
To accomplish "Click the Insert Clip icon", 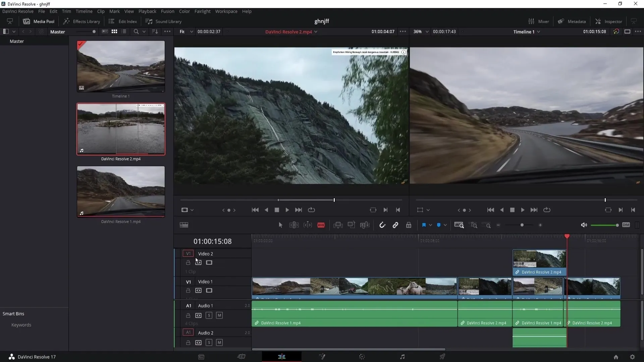I will 338,225.
